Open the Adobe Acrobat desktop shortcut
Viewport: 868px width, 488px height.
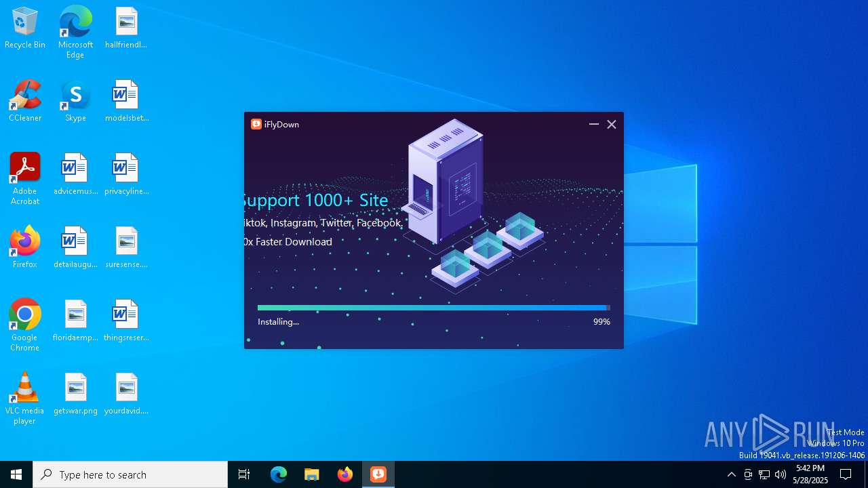pos(25,179)
